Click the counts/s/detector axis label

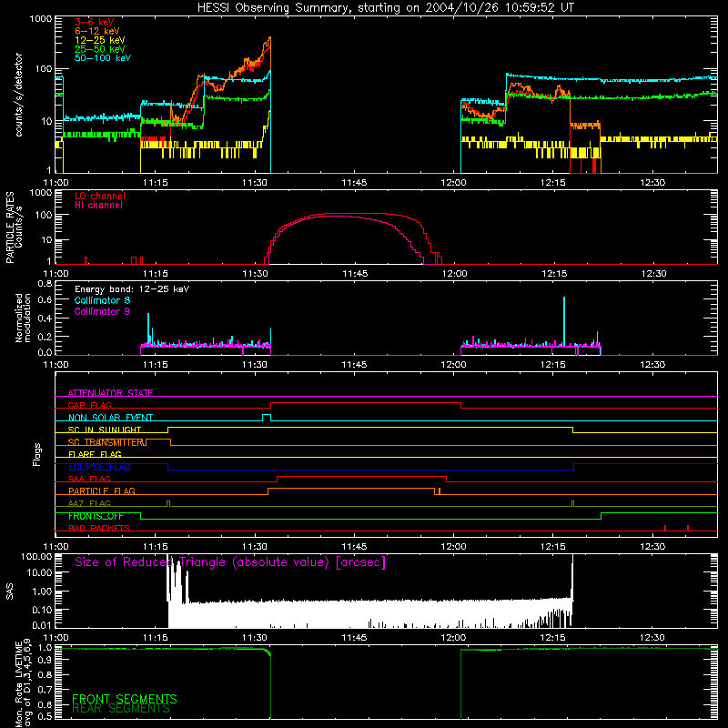[x=18, y=95]
